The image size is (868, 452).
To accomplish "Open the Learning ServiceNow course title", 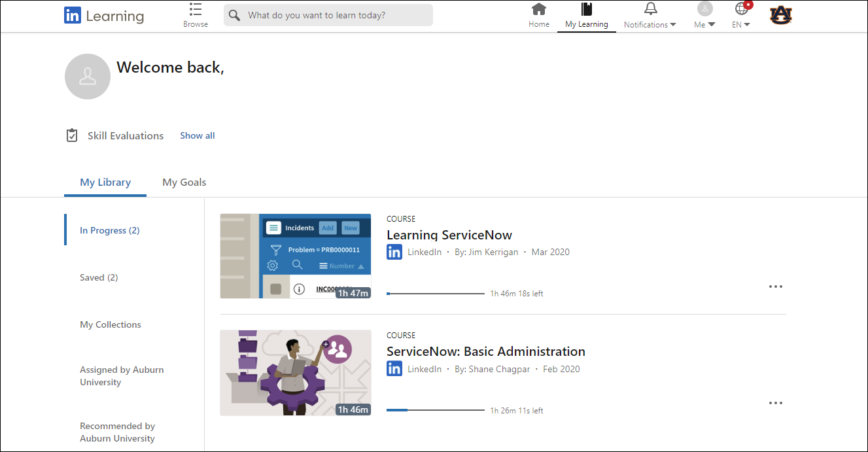I will tap(449, 235).
